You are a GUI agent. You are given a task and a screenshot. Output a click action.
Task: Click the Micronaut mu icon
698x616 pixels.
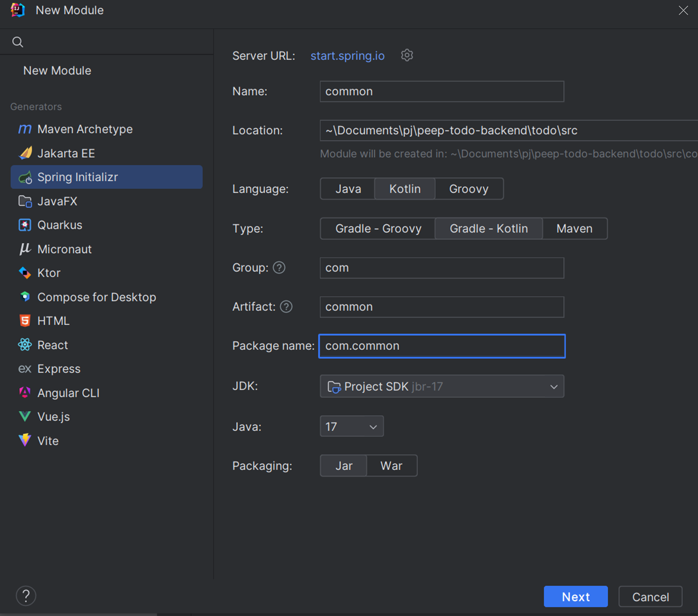point(25,249)
